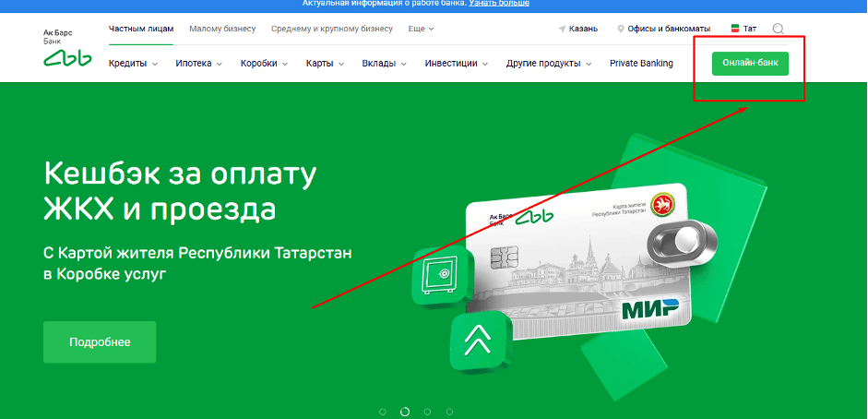Open the search magnifier icon

[778, 29]
